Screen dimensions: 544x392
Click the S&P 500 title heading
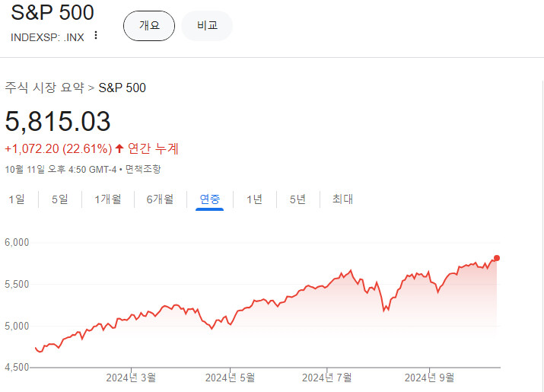[52, 13]
